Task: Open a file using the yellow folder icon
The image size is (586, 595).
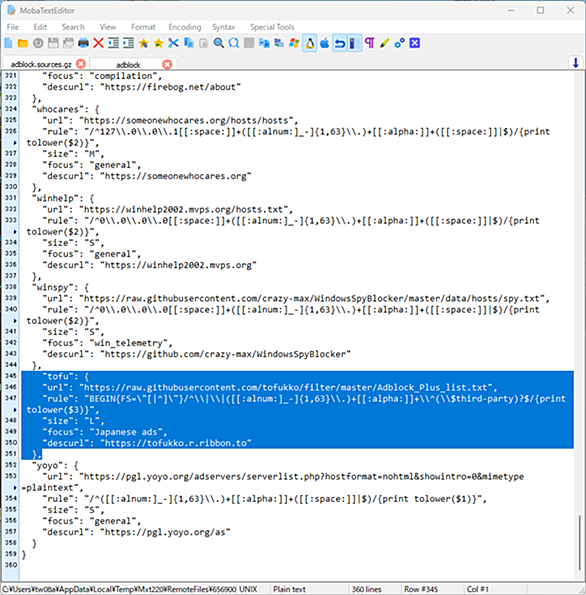Action: [x=23, y=43]
